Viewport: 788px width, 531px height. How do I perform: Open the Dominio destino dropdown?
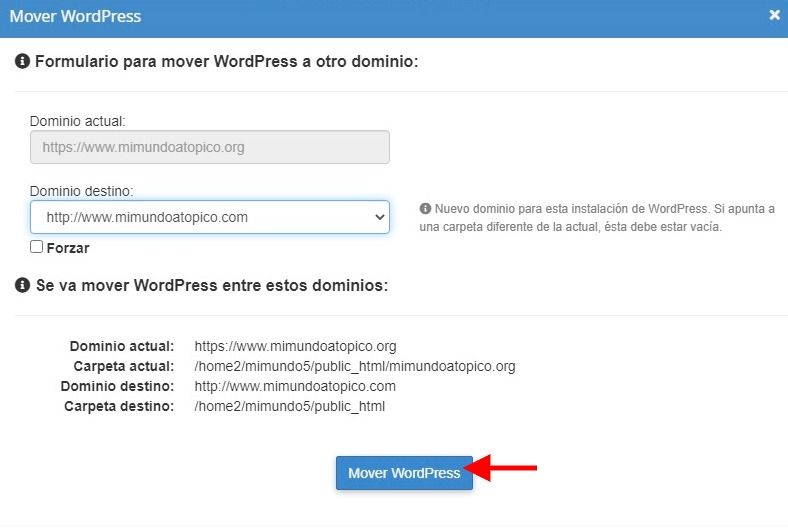click(210, 217)
